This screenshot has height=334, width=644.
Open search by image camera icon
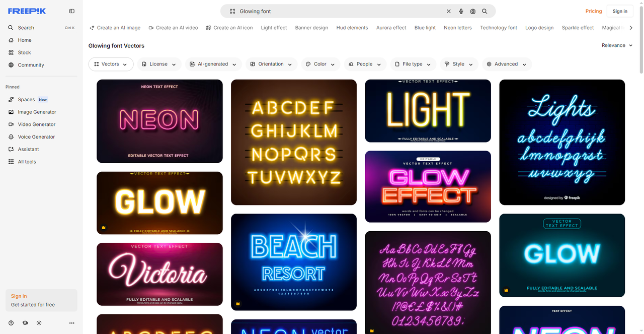[x=473, y=11]
